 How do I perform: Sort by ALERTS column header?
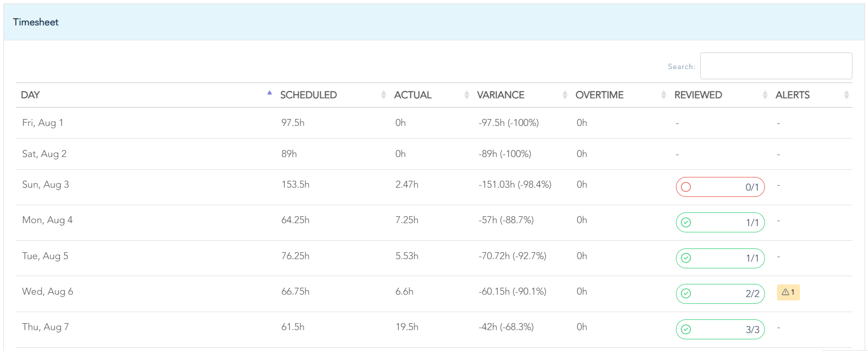[792, 95]
